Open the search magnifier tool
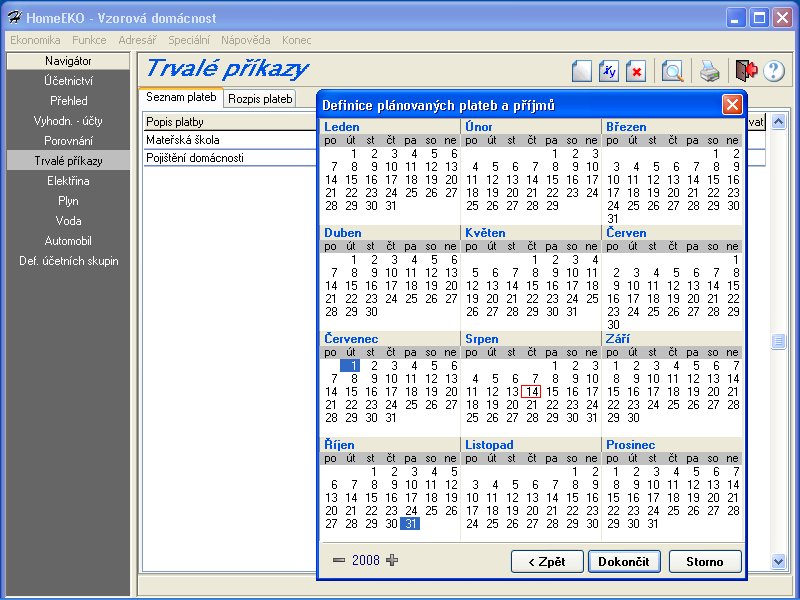 coord(672,71)
